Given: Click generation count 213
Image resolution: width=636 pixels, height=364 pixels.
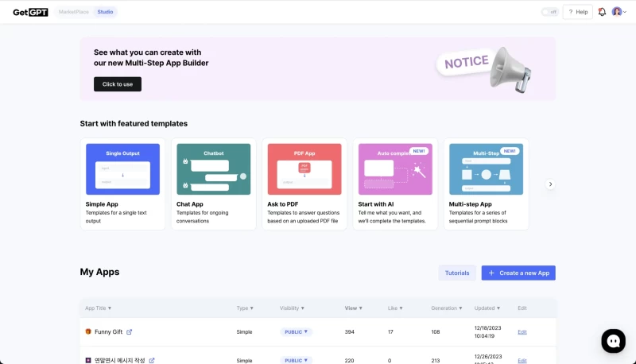Looking at the screenshot, I should [436, 360].
